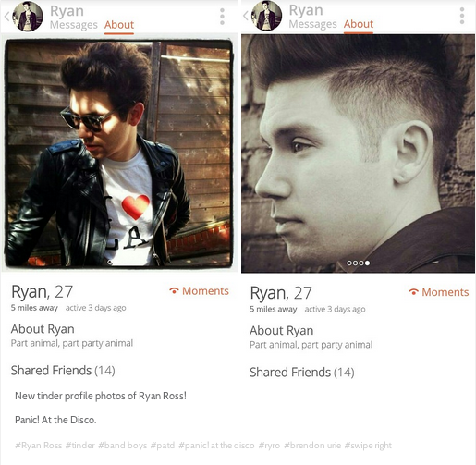The height and width of the screenshot is (465, 476).
Task: Select the fourth filled photo indicator dot
Action: (x=367, y=263)
